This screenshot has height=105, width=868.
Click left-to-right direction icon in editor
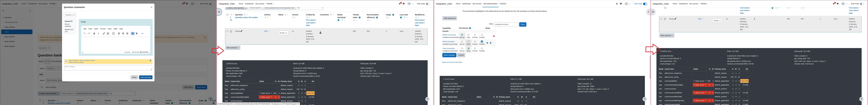(x=133, y=33)
